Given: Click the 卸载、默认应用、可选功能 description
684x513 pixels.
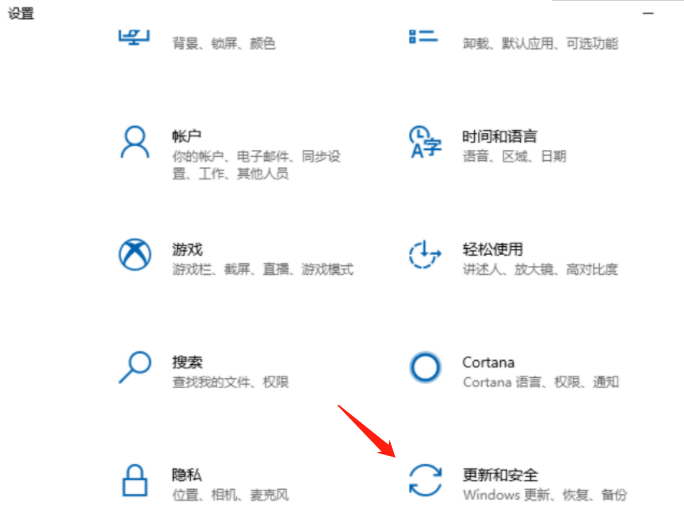Looking at the screenshot, I should 540,43.
